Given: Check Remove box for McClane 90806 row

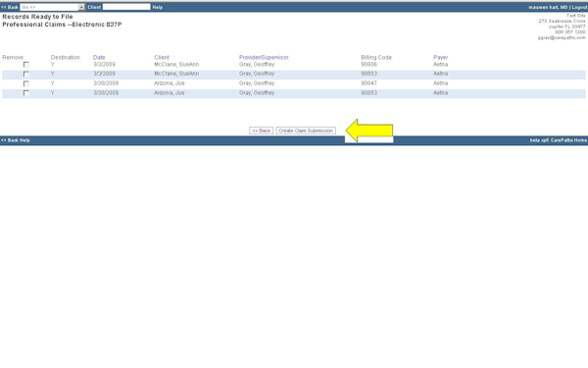Looking at the screenshot, I should [x=25, y=65].
